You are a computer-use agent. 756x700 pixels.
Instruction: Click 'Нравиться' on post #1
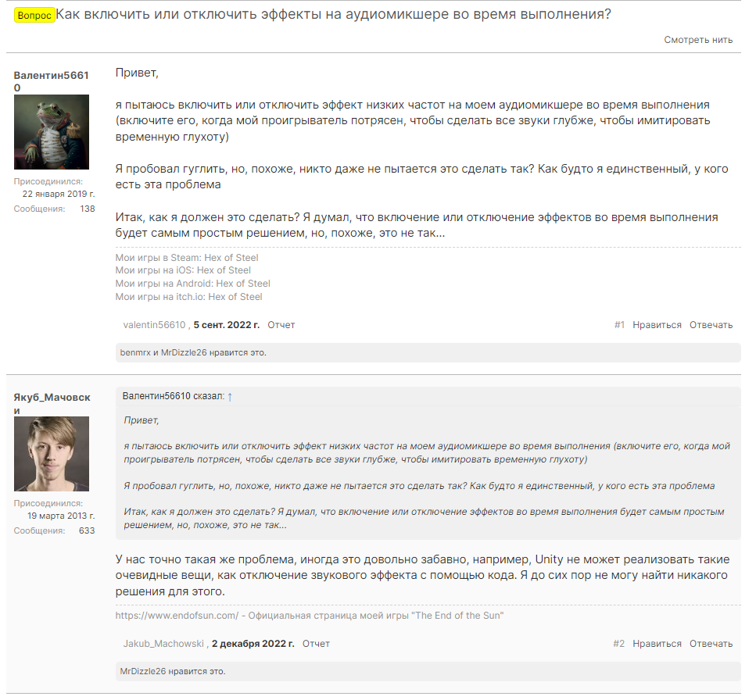point(657,325)
